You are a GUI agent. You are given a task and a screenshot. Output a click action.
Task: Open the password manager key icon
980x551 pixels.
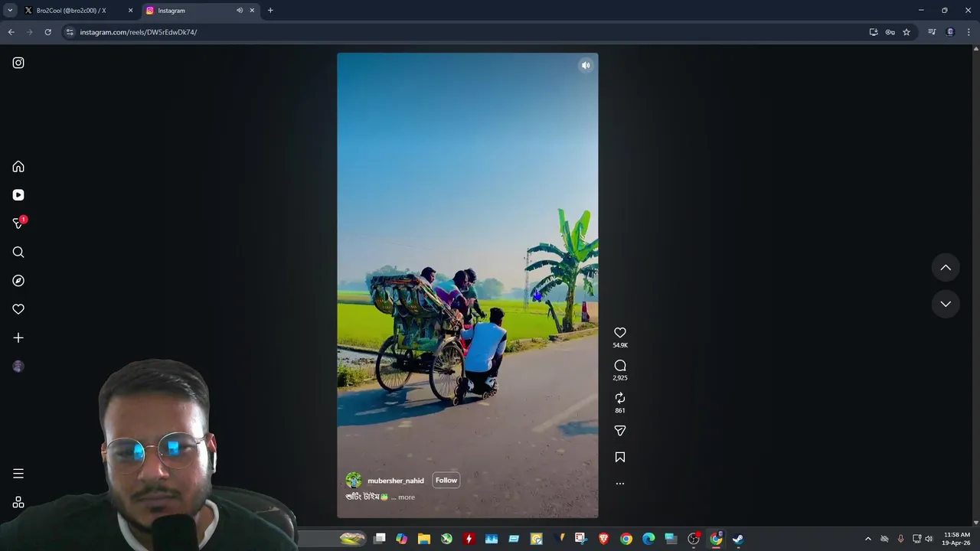click(890, 32)
